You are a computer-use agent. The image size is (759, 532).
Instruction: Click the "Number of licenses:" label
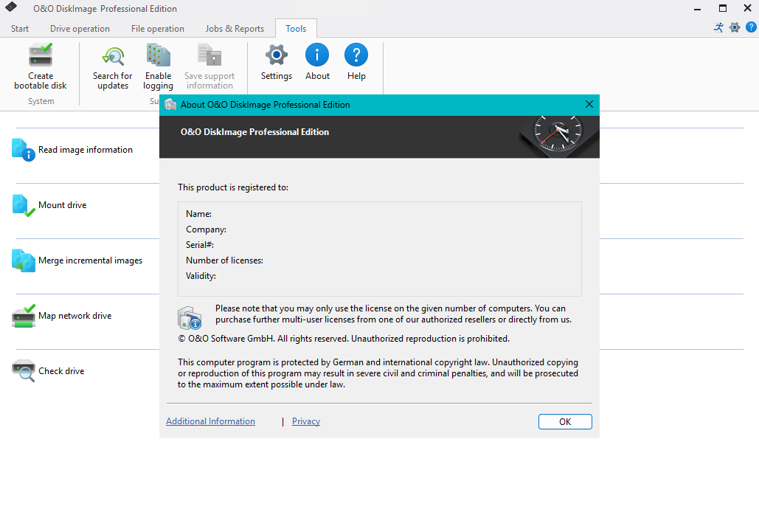224,260
